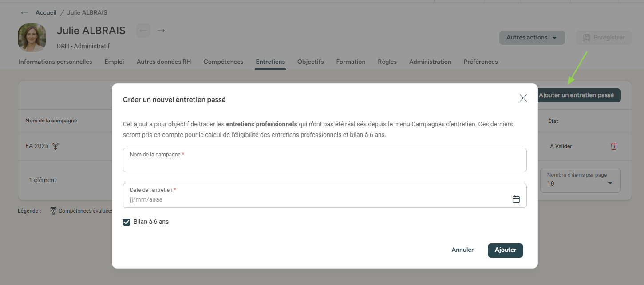The height and width of the screenshot is (285, 644).
Task: Select the Formation tab
Action: pyautogui.click(x=351, y=62)
